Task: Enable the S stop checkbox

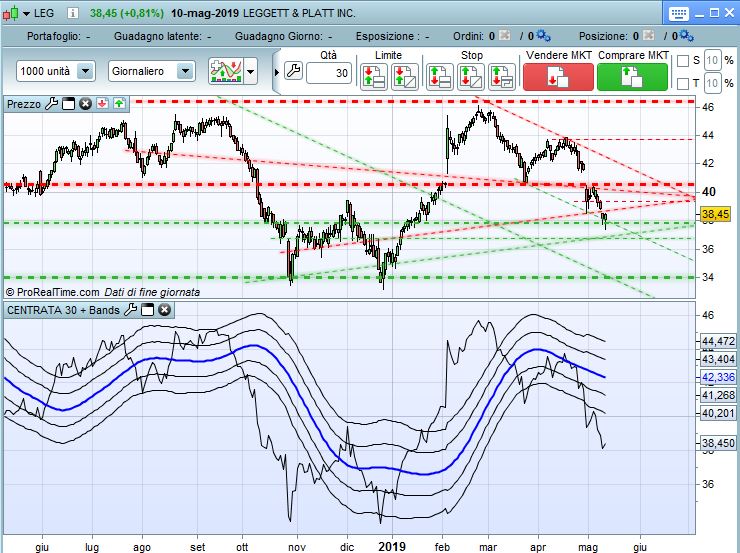Action: [x=682, y=61]
